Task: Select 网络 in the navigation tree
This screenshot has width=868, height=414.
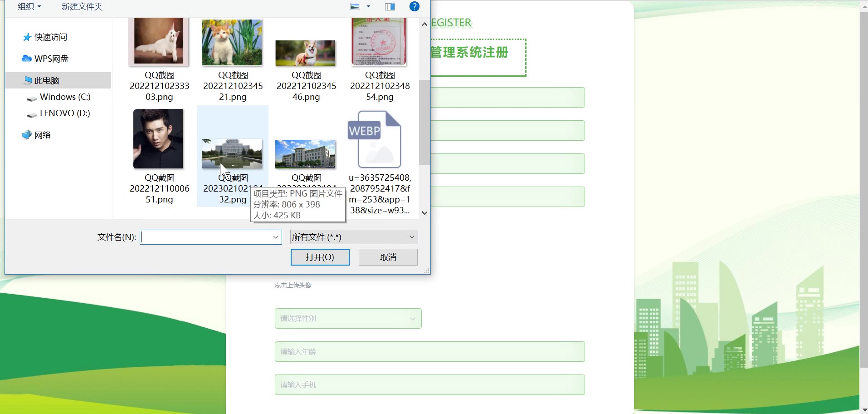Action: [43, 135]
